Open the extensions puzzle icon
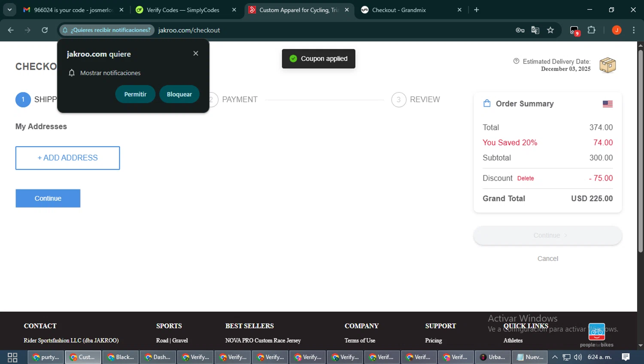644x364 pixels. point(592,30)
